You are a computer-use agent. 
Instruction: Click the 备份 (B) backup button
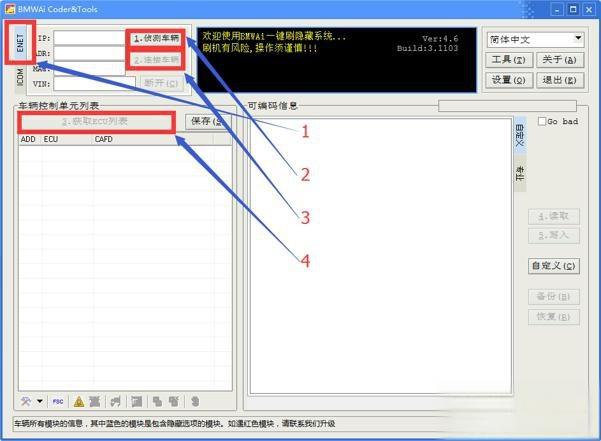tap(553, 297)
